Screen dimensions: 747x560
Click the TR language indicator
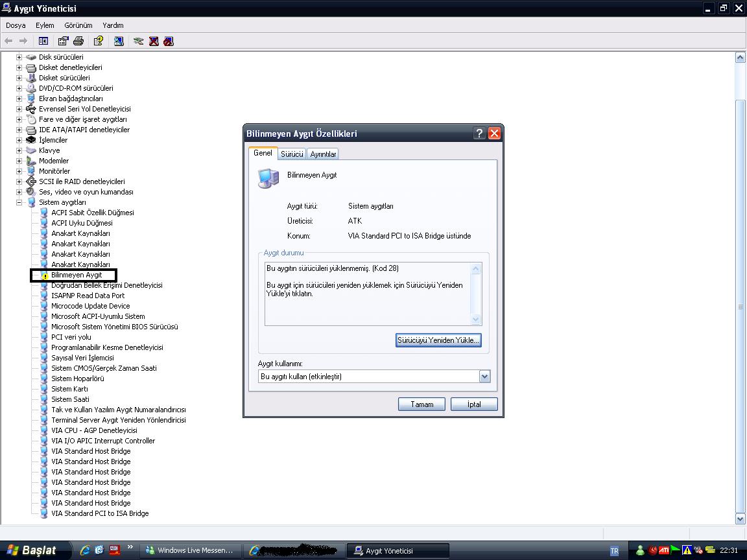pos(614,551)
